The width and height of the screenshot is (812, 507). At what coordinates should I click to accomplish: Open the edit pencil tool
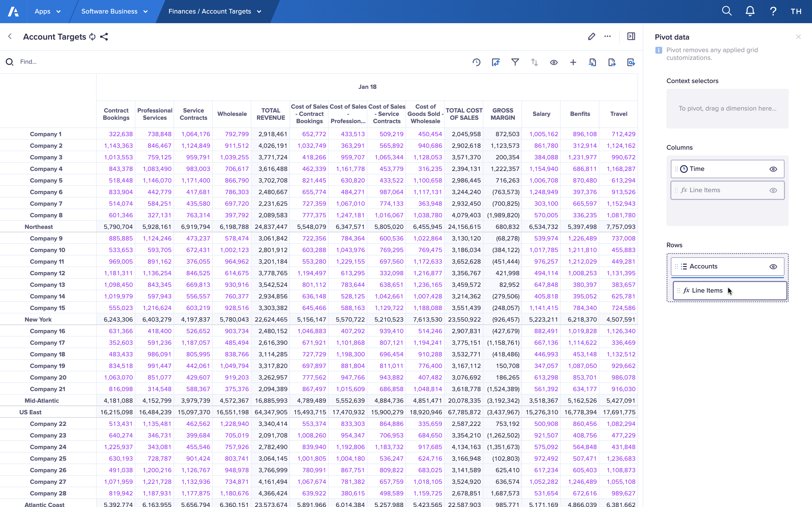pos(592,36)
